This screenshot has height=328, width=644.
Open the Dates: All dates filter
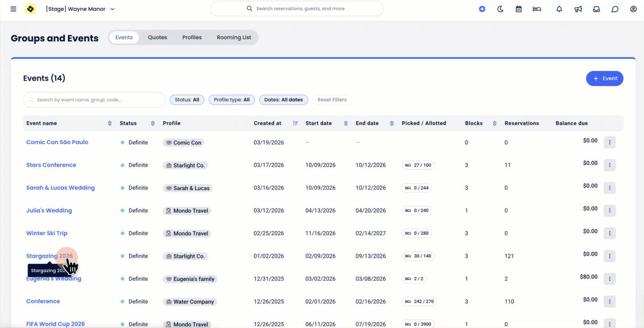(x=283, y=100)
